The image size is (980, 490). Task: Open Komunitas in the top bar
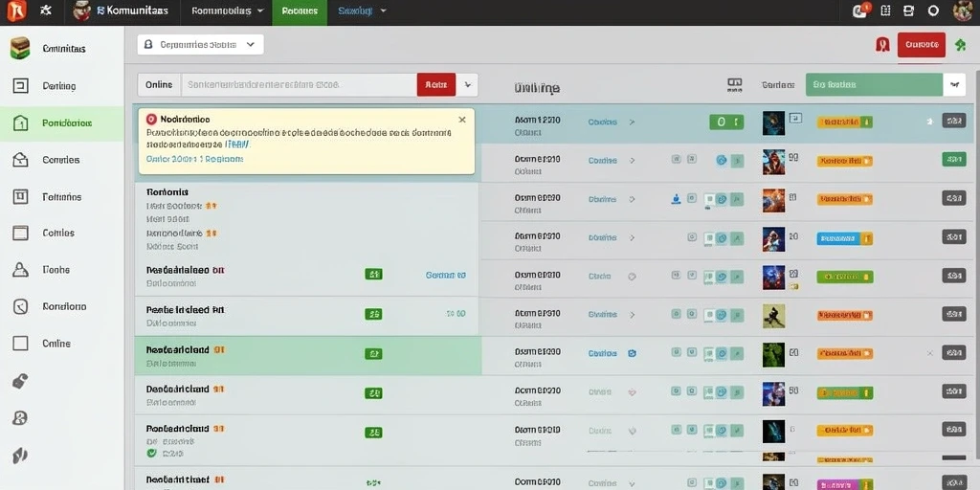[121, 11]
